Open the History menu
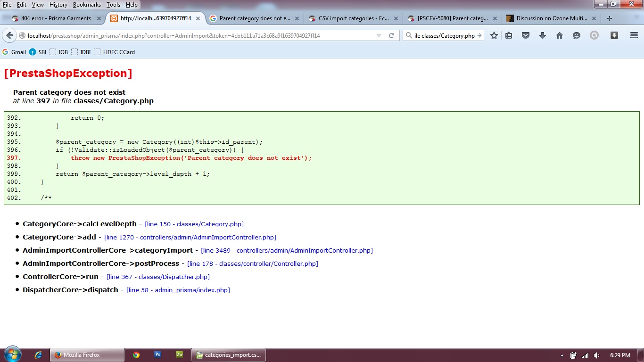 [58, 5]
